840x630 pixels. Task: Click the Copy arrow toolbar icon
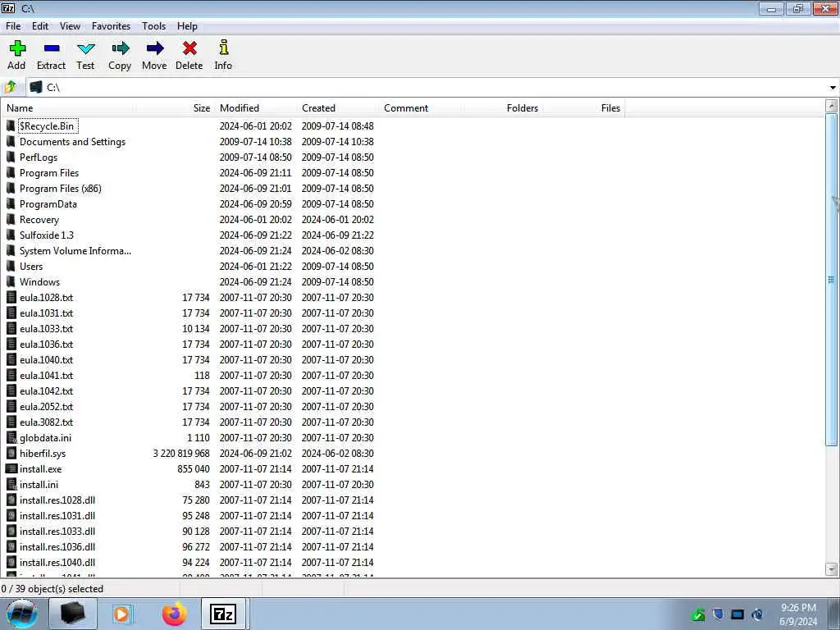[x=120, y=48]
